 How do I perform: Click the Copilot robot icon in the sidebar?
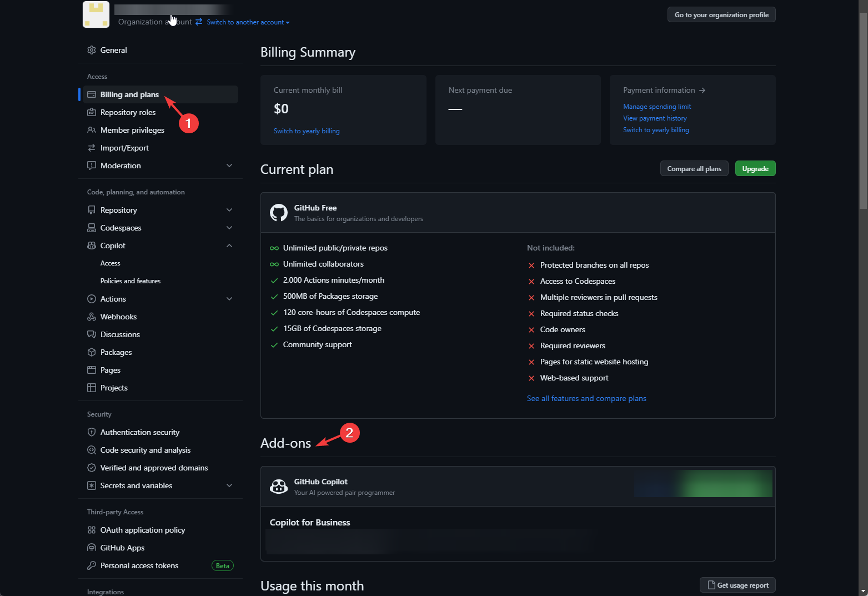pyautogui.click(x=92, y=246)
